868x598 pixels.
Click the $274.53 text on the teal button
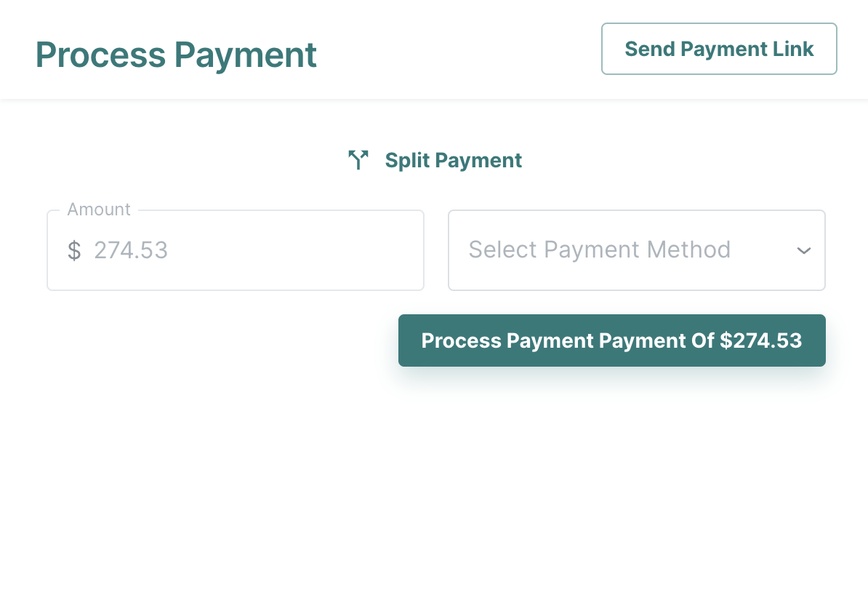coord(760,340)
